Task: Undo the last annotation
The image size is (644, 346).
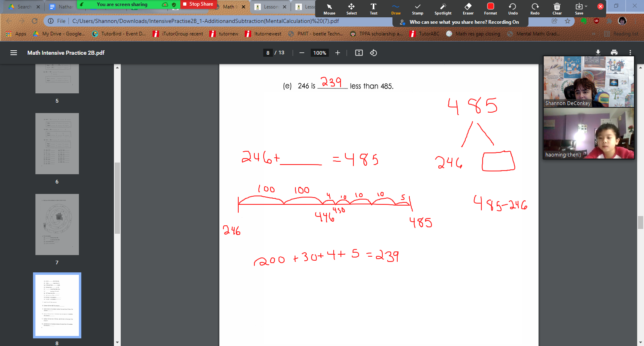Action: pos(513,9)
